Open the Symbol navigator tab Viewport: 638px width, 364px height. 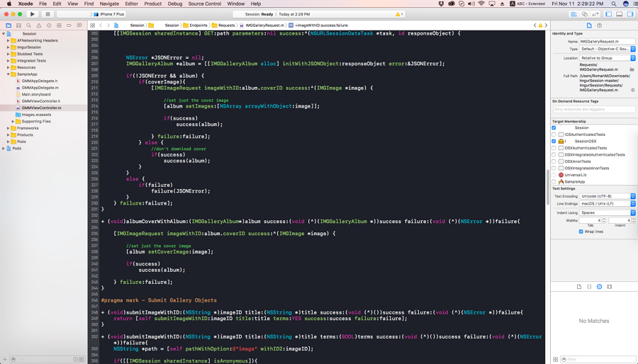pos(18,25)
